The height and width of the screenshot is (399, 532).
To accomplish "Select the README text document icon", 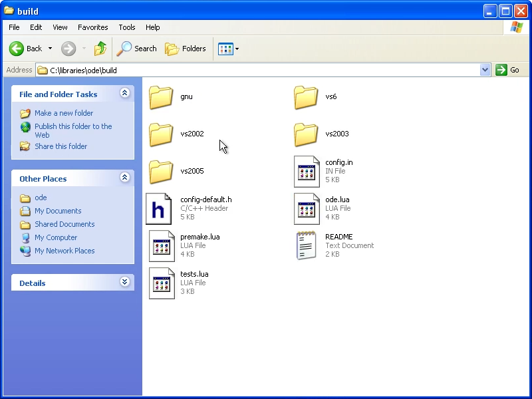I will click(x=307, y=245).
